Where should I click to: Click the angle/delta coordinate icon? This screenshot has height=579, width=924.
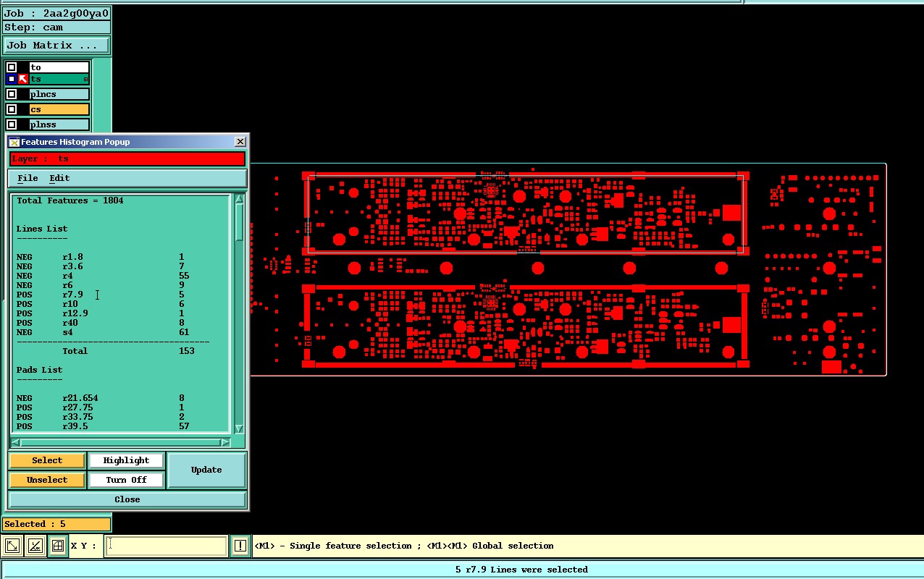coord(35,546)
